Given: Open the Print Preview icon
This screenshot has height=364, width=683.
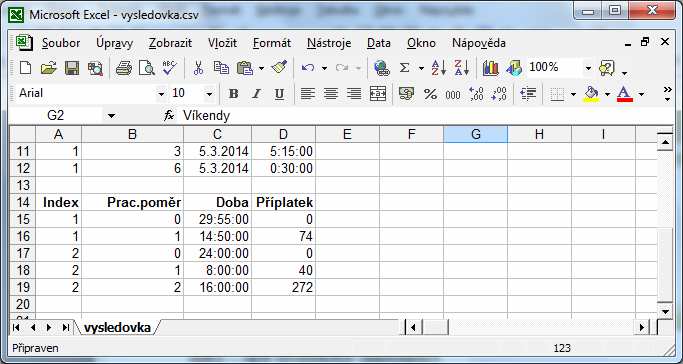Looking at the screenshot, I should point(147,68).
